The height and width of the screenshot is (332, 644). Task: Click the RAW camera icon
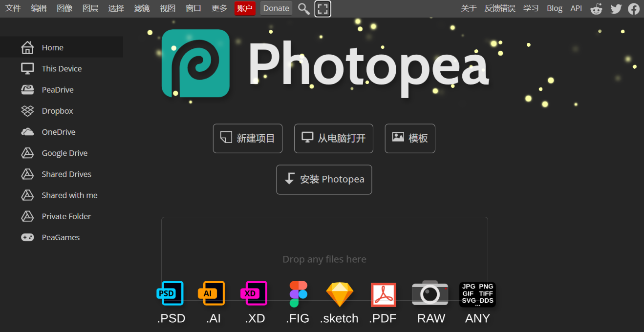point(430,293)
